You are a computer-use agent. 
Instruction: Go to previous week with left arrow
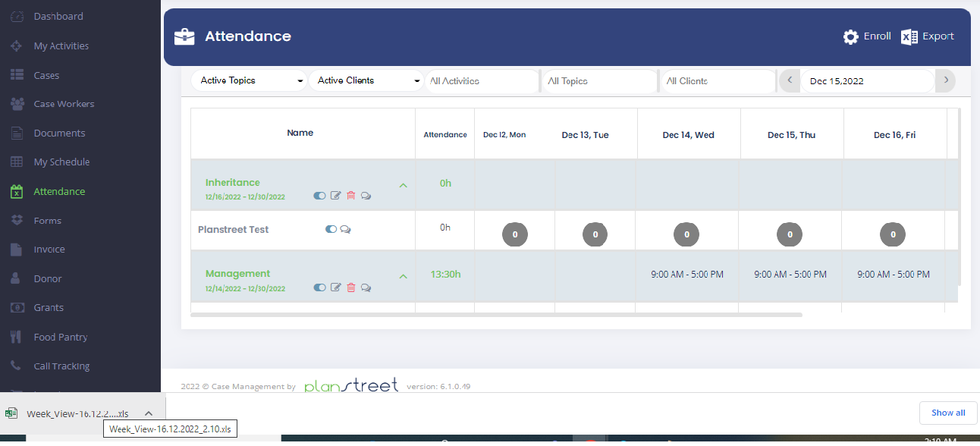790,80
